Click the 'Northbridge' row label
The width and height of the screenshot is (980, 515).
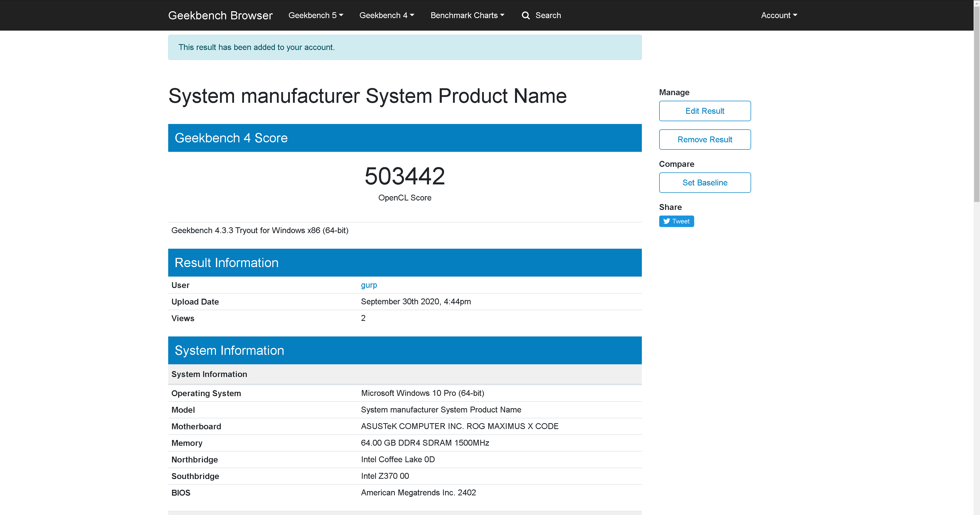tap(194, 460)
